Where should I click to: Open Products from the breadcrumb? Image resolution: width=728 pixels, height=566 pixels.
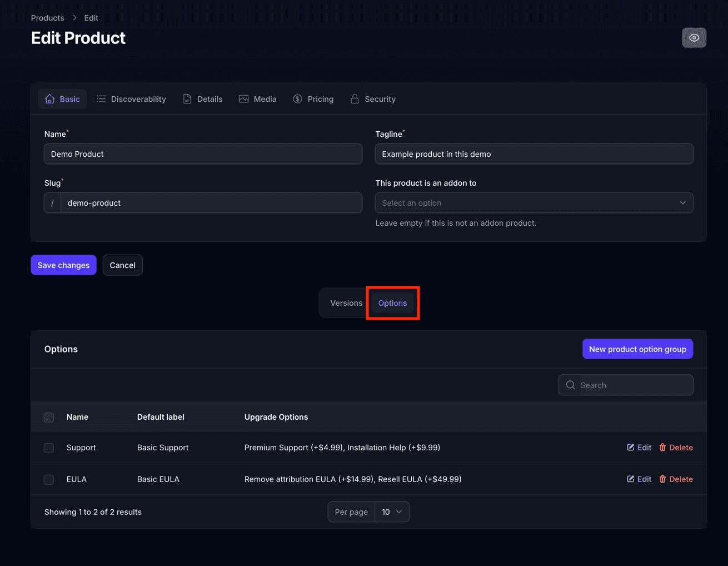click(x=47, y=17)
